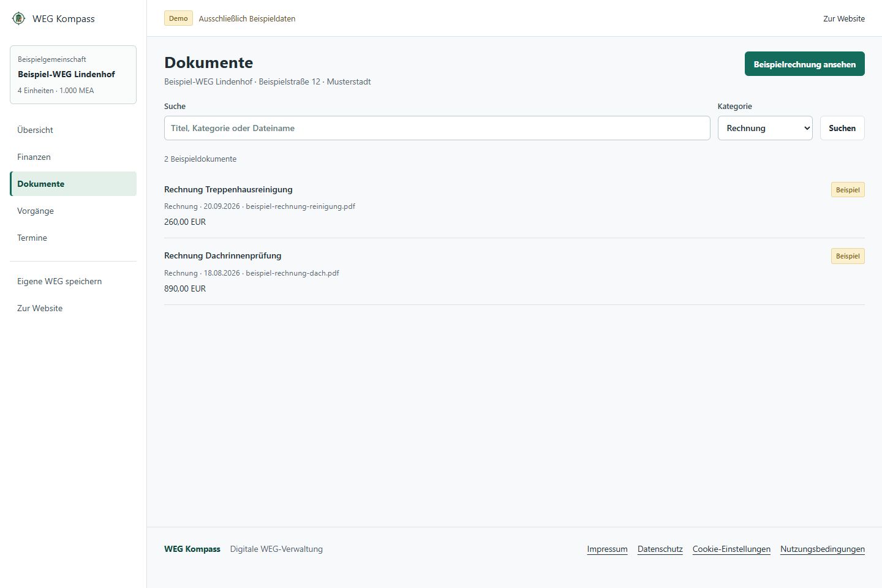882x588 pixels.
Task: Go to Finanzen section
Action: point(73,157)
